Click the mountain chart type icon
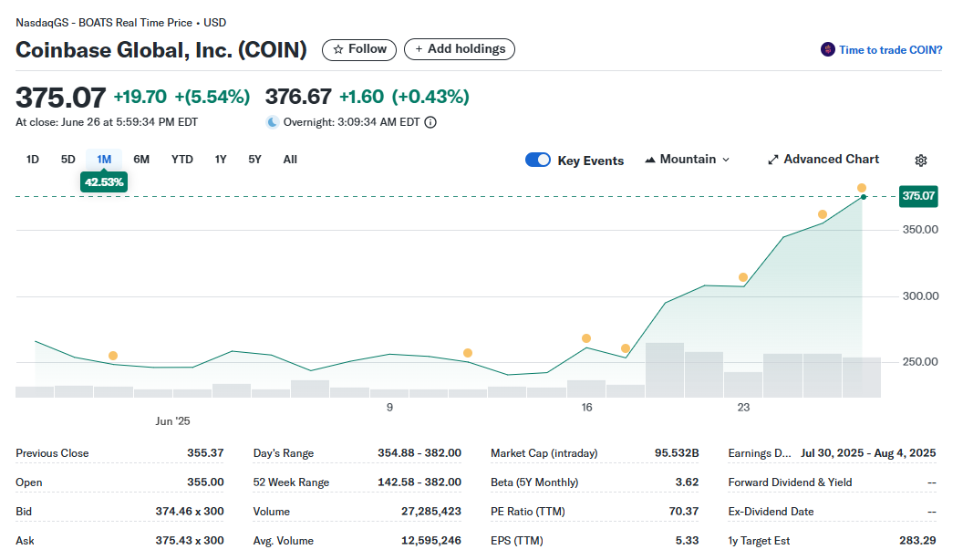The image size is (963, 560). [x=650, y=160]
